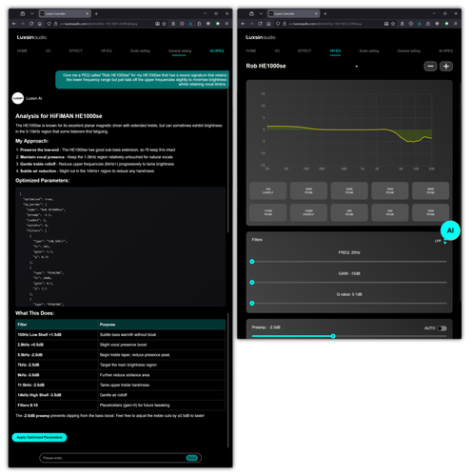Switch to AI-HPEQ tab in the right window
Image resolution: width=472 pixels, height=476 pixels.
(445, 50)
